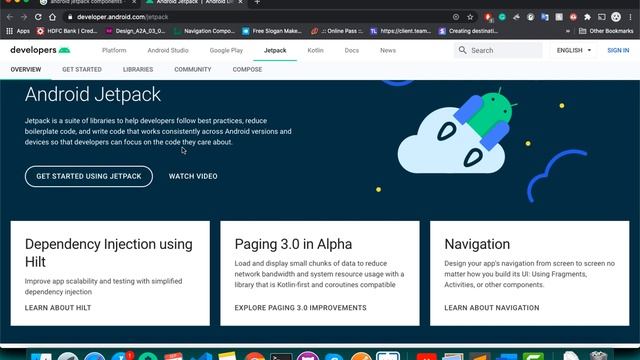
Task: Open the ENGLISH language dropdown
Action: coord(574,50)
